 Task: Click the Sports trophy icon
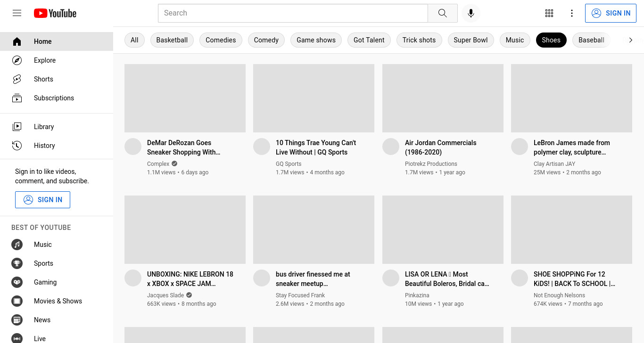17,263
